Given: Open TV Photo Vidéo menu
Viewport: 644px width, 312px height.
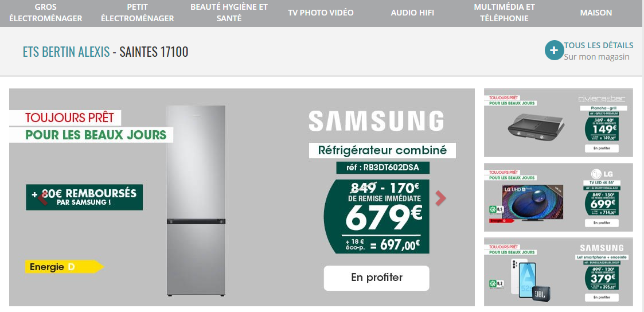Looking at the screenshot, I should [321, 13].
